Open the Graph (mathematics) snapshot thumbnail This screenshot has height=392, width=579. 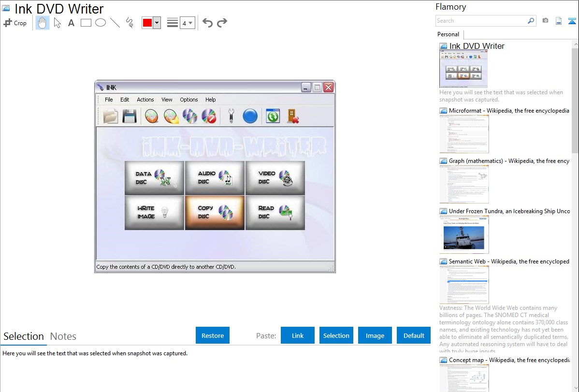(464, 184)
